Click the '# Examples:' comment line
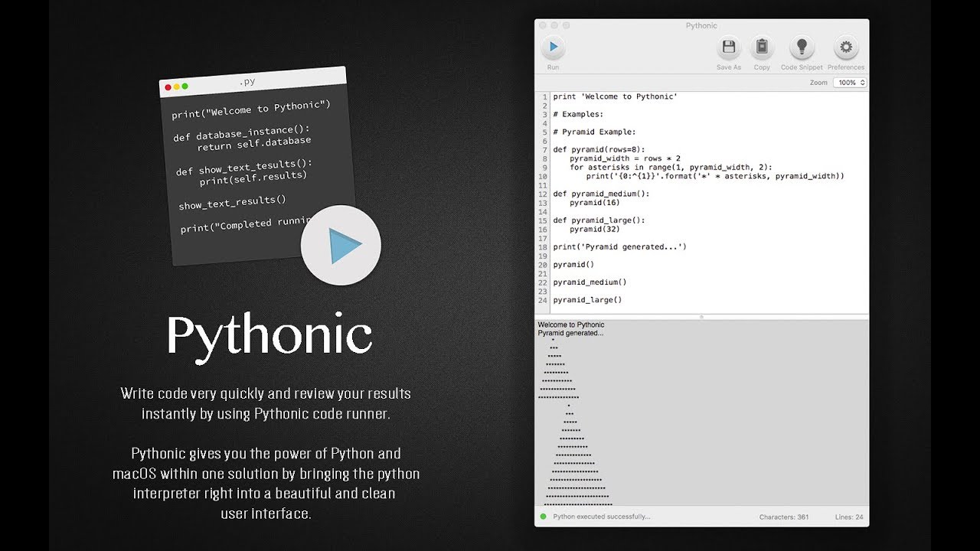Viewport: 980px width, 551px height. coord(578,114)
